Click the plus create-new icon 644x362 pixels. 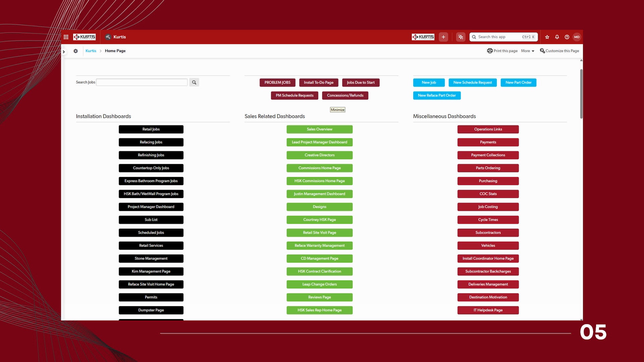pos(443,37)
